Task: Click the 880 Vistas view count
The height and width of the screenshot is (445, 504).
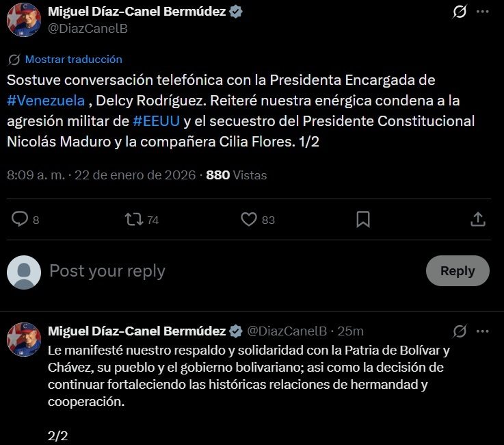Action: click(236, 175)
